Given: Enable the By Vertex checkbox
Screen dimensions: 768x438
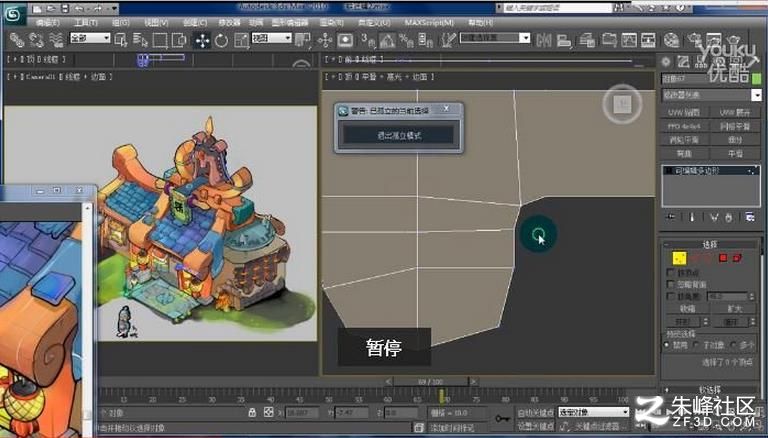Looking at the screenshot, I should (671, 272).
